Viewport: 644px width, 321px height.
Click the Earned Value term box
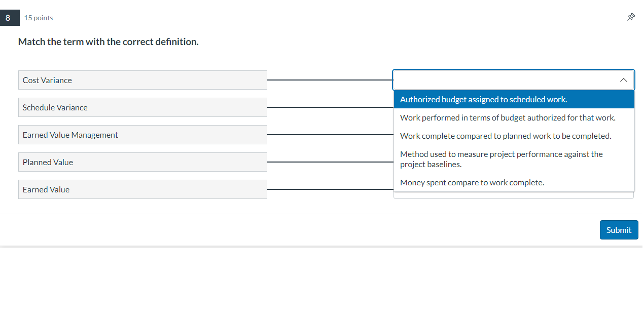[x=142, y=189]
